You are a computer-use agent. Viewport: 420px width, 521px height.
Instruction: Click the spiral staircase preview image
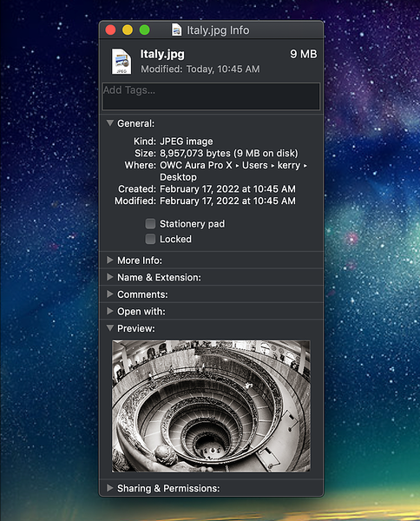[211, 406]
